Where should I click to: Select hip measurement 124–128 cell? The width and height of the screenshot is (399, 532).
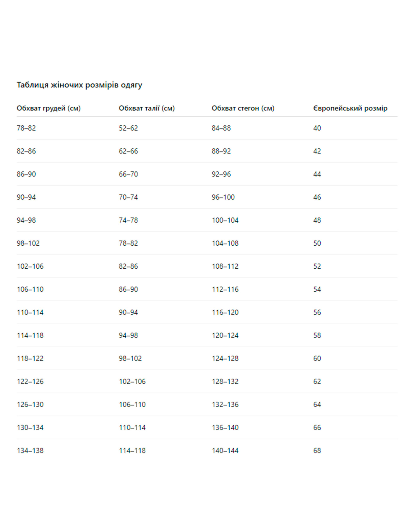(x=225, y=359)
